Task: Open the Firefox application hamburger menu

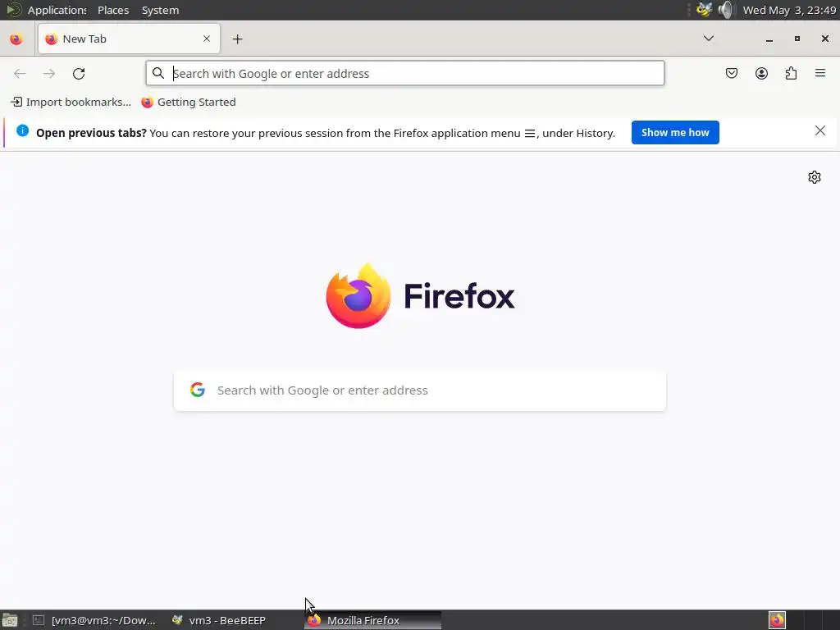Action: pyautogui.click(x=820, y=73)
